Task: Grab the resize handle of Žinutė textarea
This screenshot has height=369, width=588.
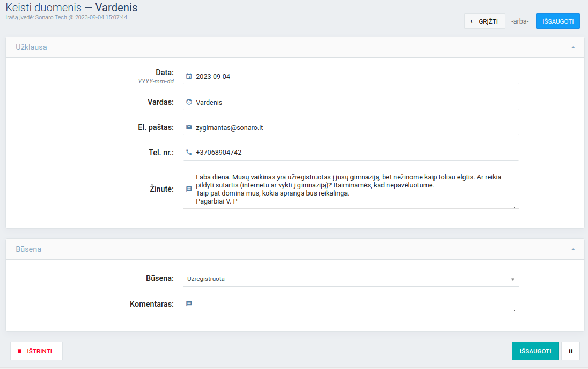Action: pos(516,206)
